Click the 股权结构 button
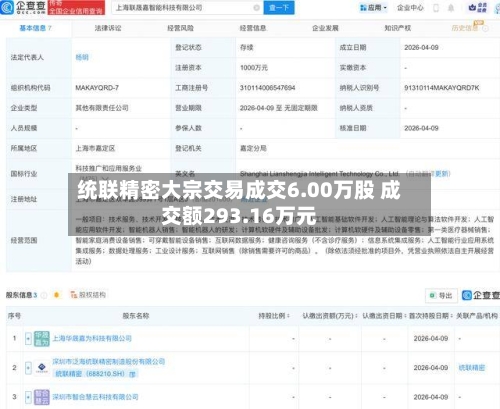Screen dimensions: 500x409 click(88, 295)
